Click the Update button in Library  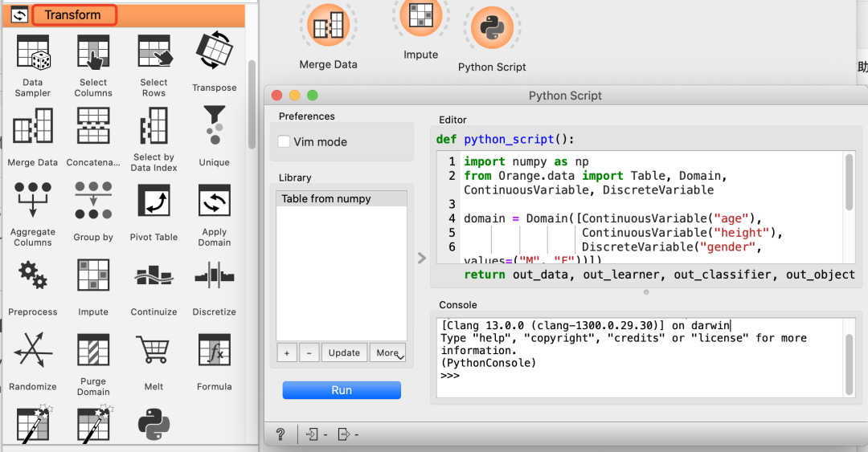pyautogui.click(x=344, y=352)
